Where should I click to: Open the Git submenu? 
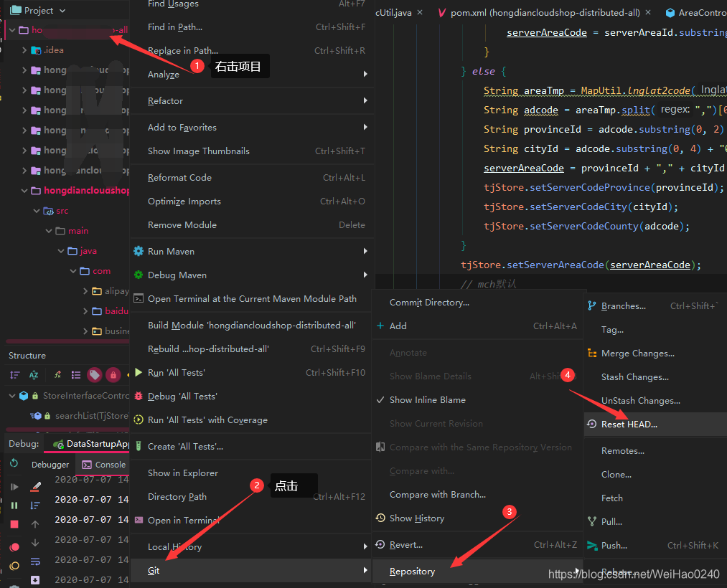click(x=252, y=570)
